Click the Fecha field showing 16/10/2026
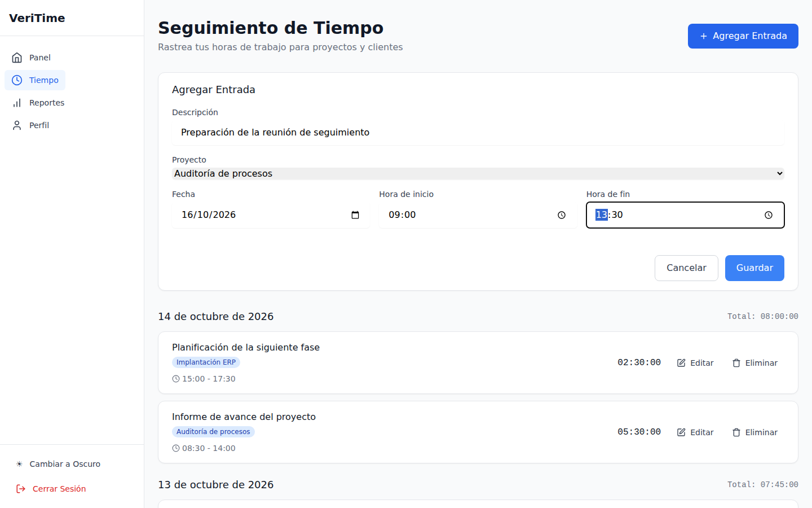Screen dimensions: 812x508 [271, 215]
